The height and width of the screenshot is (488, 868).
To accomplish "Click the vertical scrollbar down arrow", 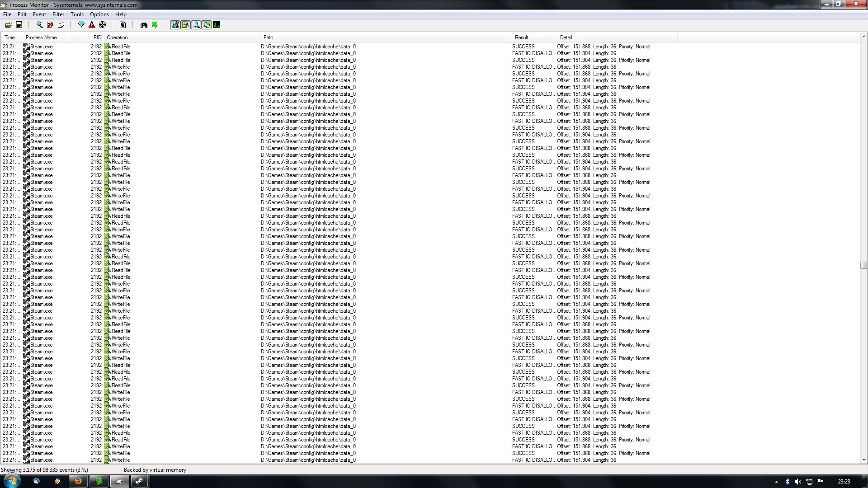I will (863, 460).
